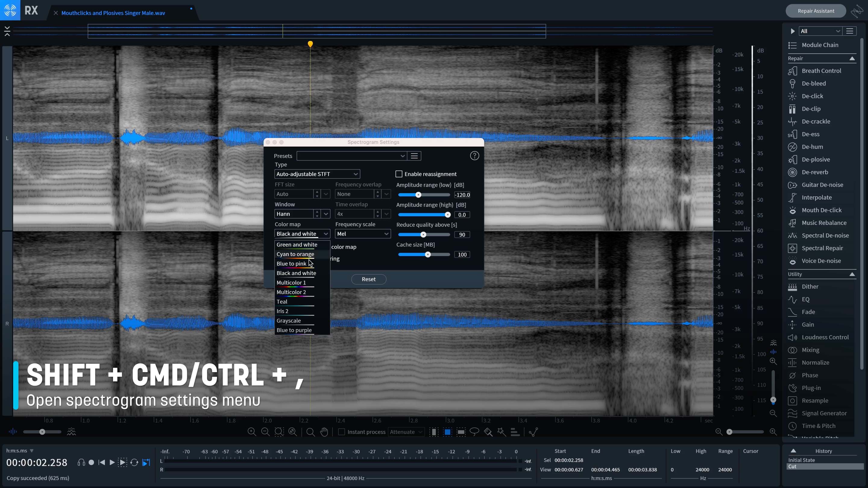The image size is (868, 488).
Task: Click the Cache size value field
Action: coord(462,255)
